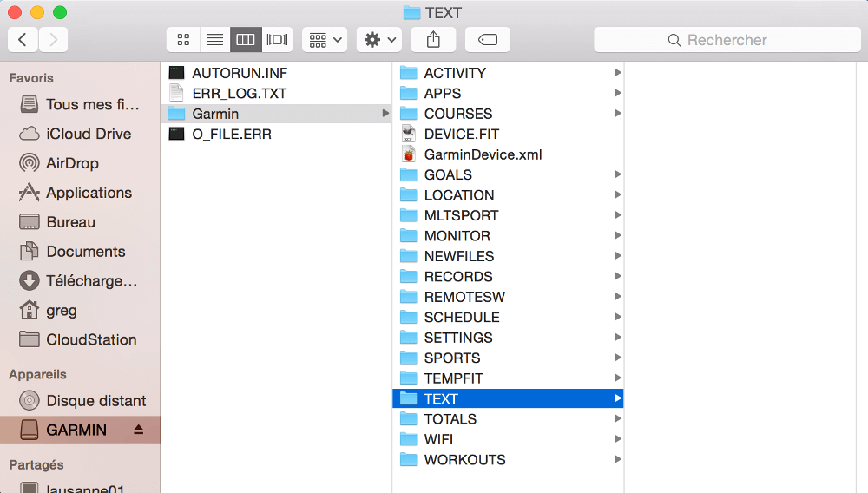Switch to icon view mode
868x493 pixels.
point(183,40)
